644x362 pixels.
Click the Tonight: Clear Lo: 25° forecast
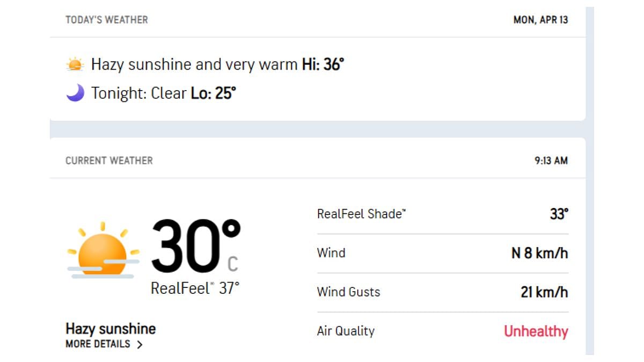click(164, 93)
